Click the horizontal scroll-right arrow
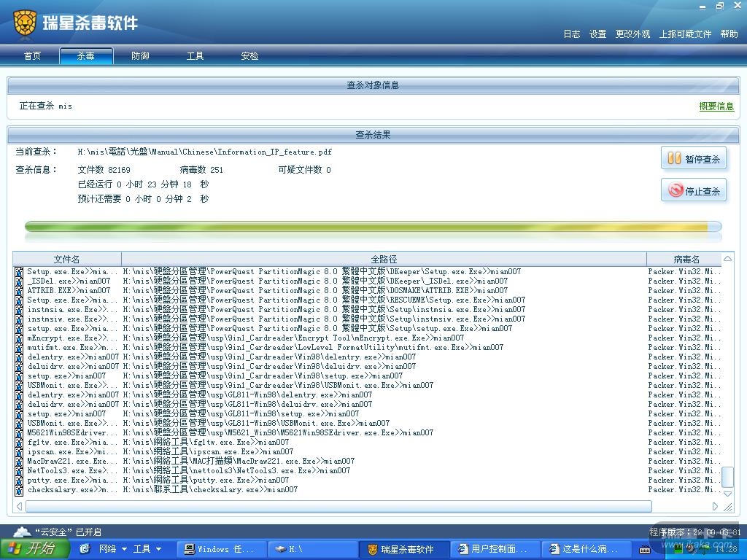Image resolution: width=747 pixels, height=560 pixels. click(715, 506)
